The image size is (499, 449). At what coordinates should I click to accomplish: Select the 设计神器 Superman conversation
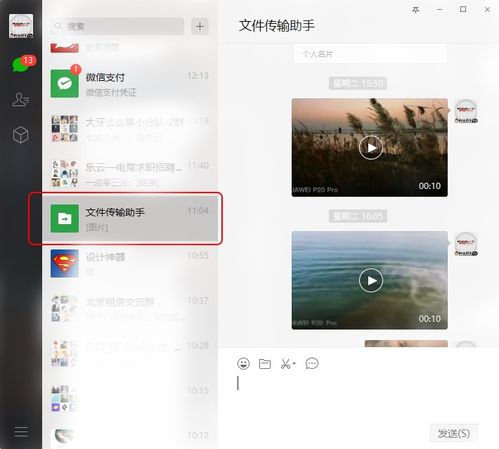[130, 264]
